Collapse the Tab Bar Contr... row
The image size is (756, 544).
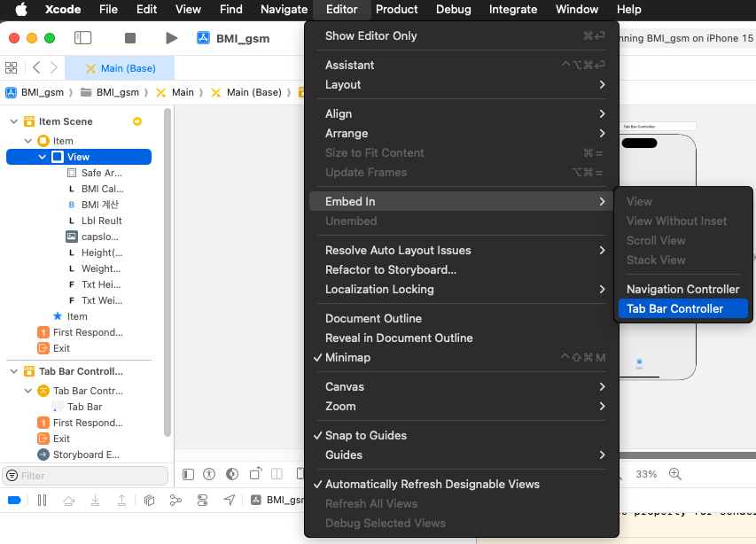point(28,391)
